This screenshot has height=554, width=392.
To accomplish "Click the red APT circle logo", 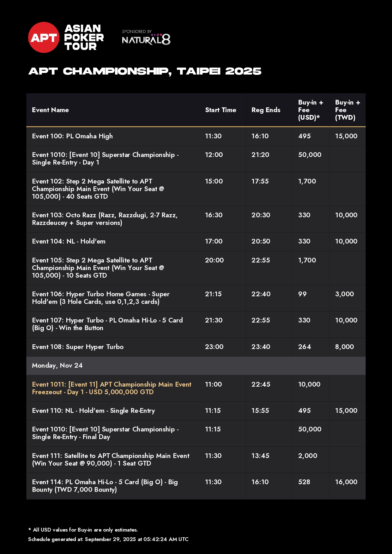I will pyautogui.click(x=44, y=38).
